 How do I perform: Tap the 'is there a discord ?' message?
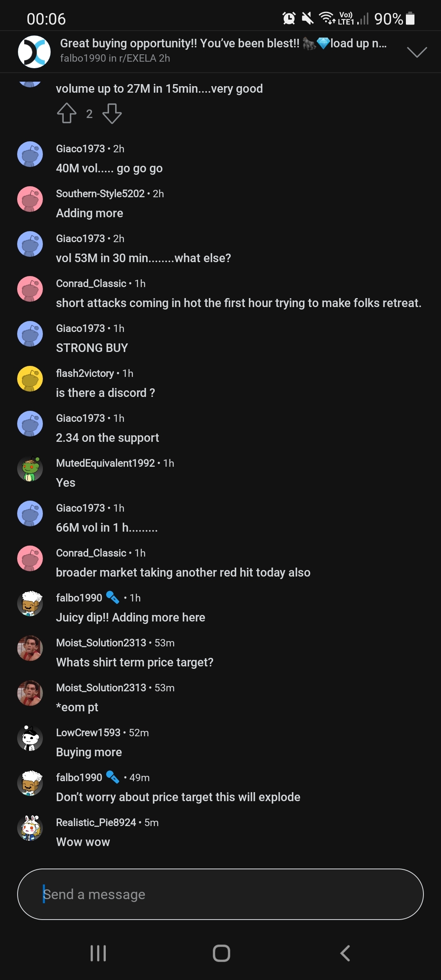[x=105, y=393]
